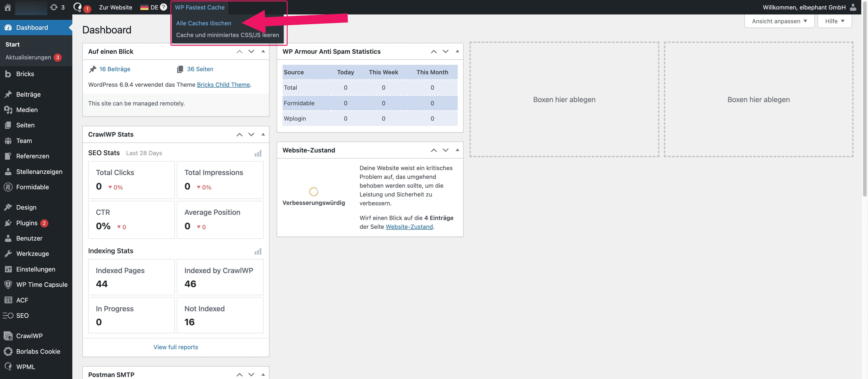Click the Medien media icon
The image size is (868, 379).
click(8, 110)
